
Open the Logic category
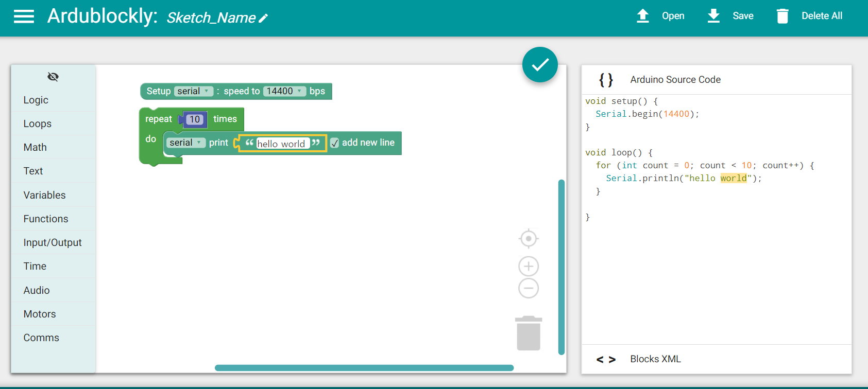(54, 100)
